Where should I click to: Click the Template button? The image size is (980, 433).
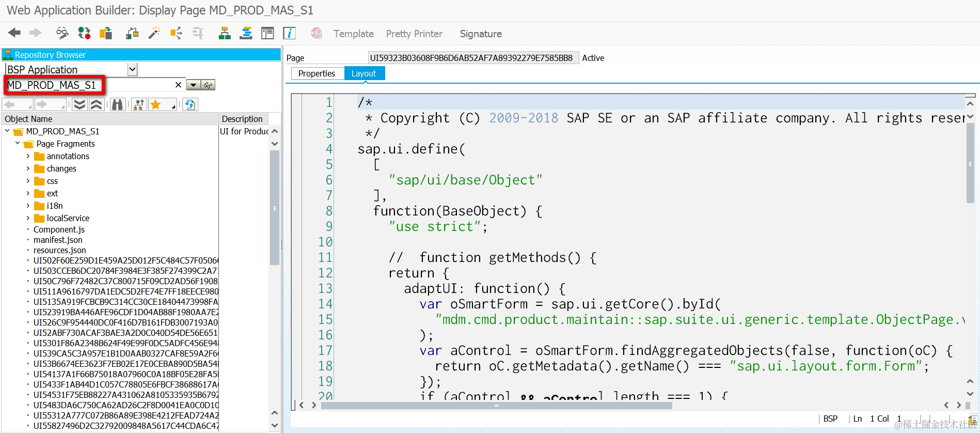[354, 34]
